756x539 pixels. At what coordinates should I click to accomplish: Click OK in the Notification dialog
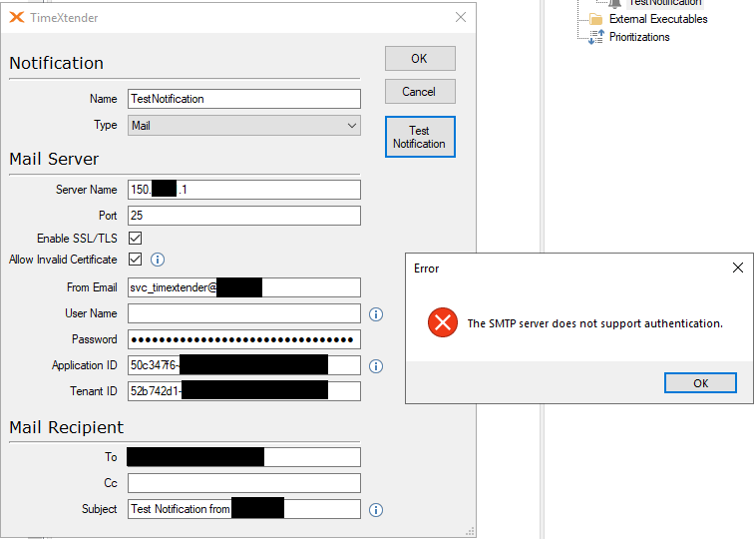pos(420,58)
